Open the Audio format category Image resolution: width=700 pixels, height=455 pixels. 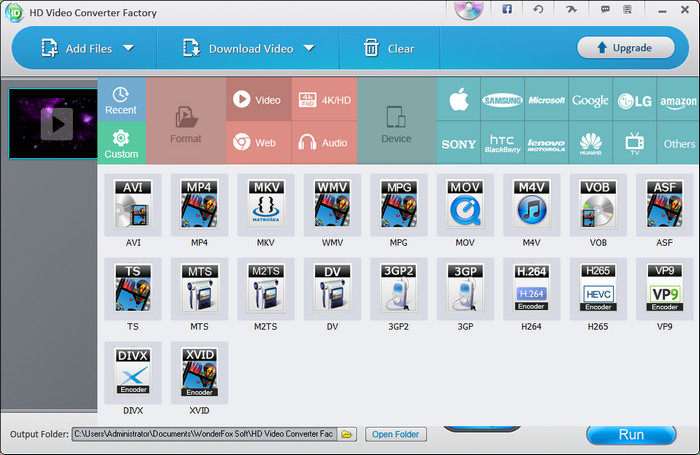pyautogui.click(x=325, y=143)
